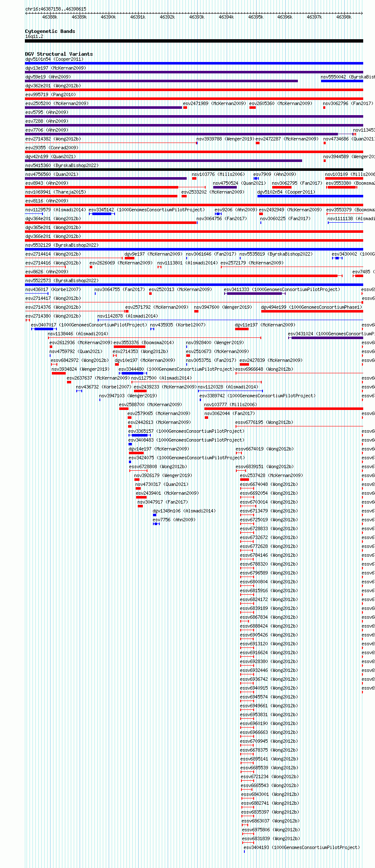Image resolution: width=375 pixels, height=868 pixels.
Task: Click esv3345142 1000Genomes pilot variant
Action: (x=147, y=210)
